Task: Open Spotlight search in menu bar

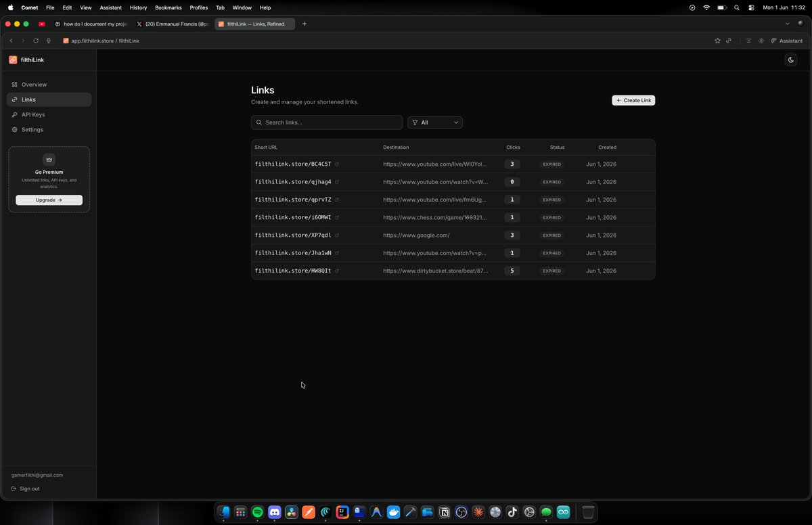Action: coord(737,7)
